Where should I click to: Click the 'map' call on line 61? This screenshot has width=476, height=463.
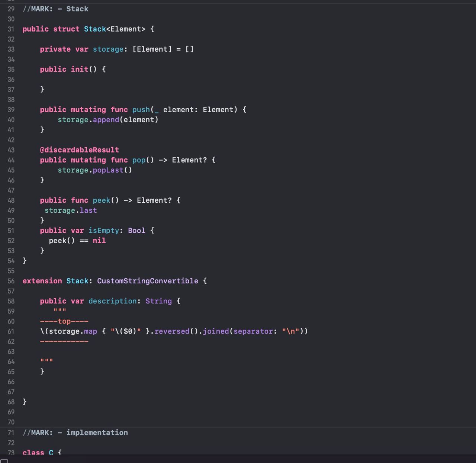90,331
